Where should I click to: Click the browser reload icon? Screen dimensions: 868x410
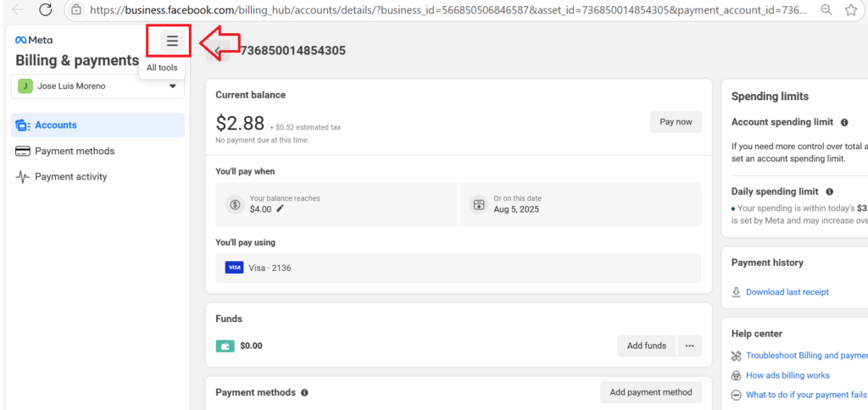46,10
